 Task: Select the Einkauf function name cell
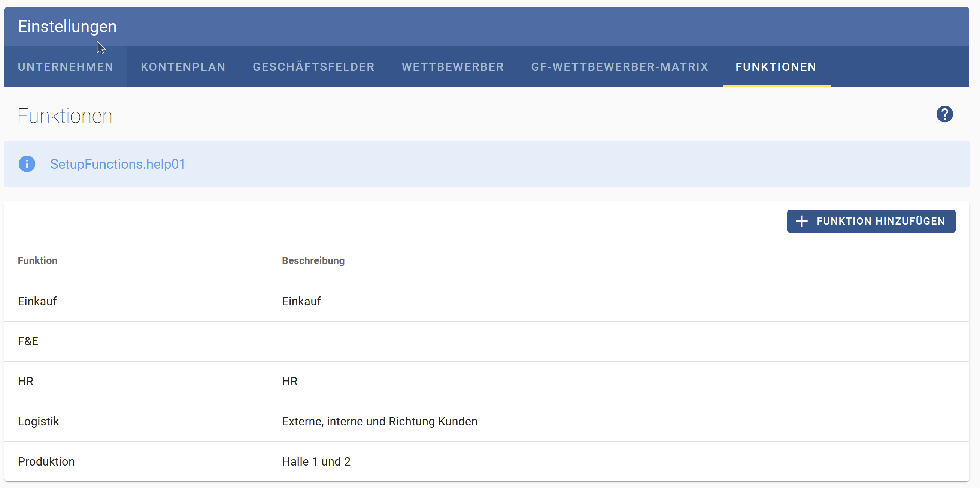click(x=37, y=301)
